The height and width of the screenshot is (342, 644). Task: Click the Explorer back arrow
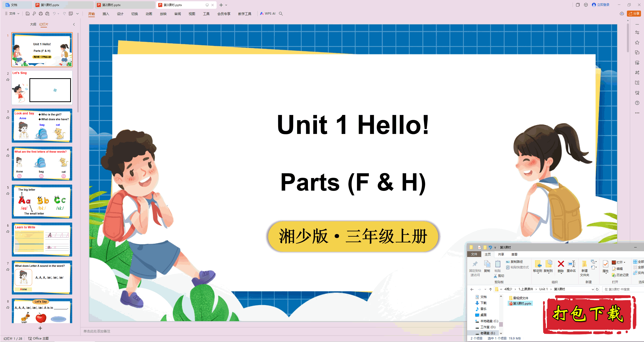coord(472,289)
